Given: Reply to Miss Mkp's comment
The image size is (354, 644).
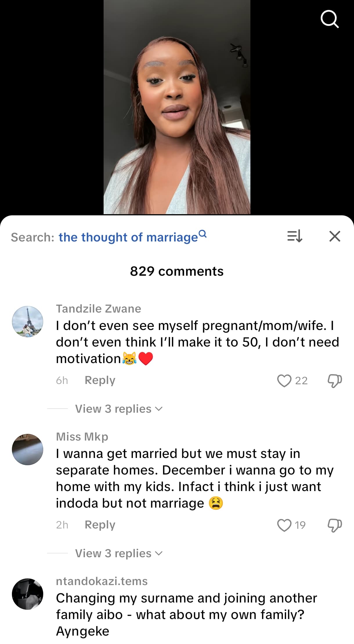Looking at the screenshot, I should 100,525.
